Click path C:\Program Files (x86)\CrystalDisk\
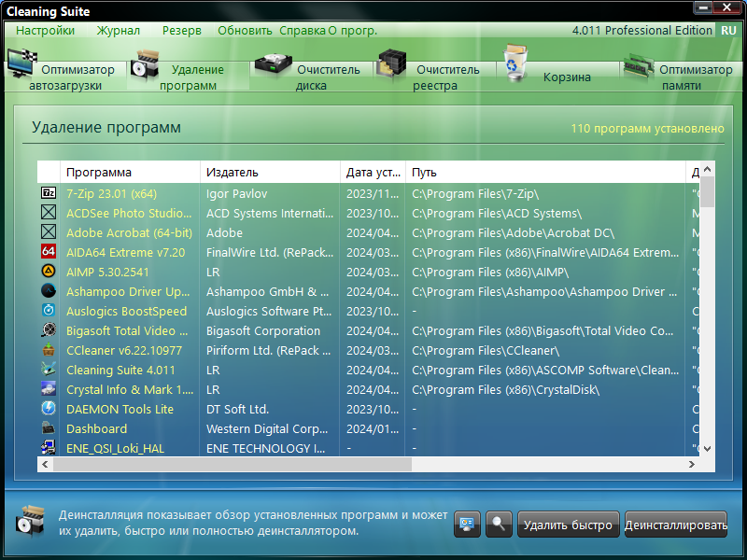The width and height of the screenshot is (747, 560). click(505, 389)
